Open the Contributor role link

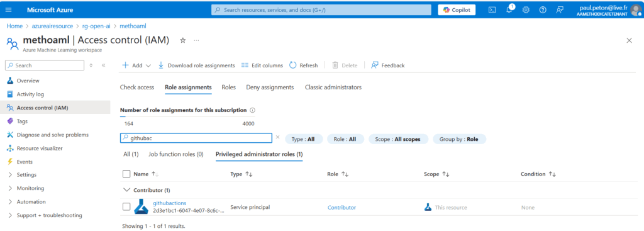[x=341, y=208]
